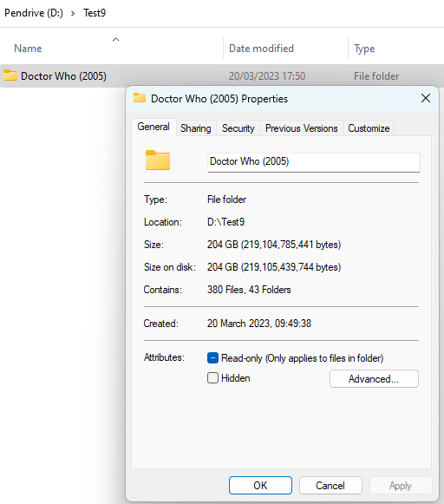
Task: Enable the Hidden attribute checkbox
Action: [212, 377]
